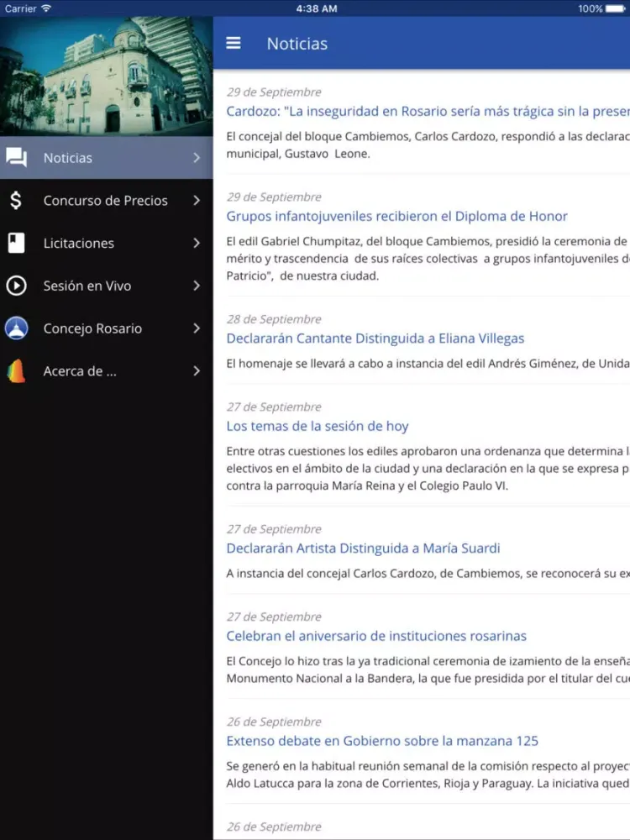Image resolution: width=630 pixels, height=840 pixels.
Task: Click the 4:38 AM clock in status bar
Action: 316,8
